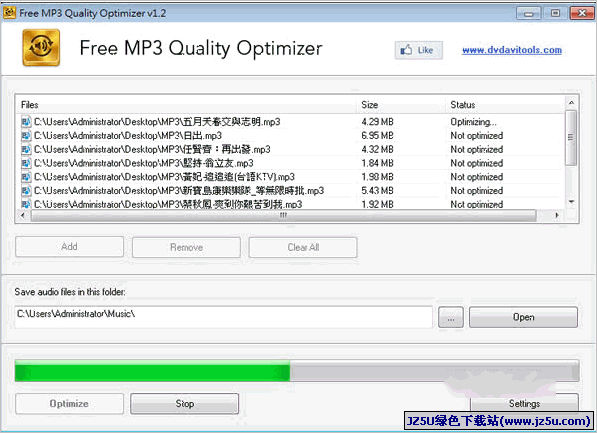Click the 5.43 MB size cell
Screen dimensions: 597x433
(x=377, y=190)
